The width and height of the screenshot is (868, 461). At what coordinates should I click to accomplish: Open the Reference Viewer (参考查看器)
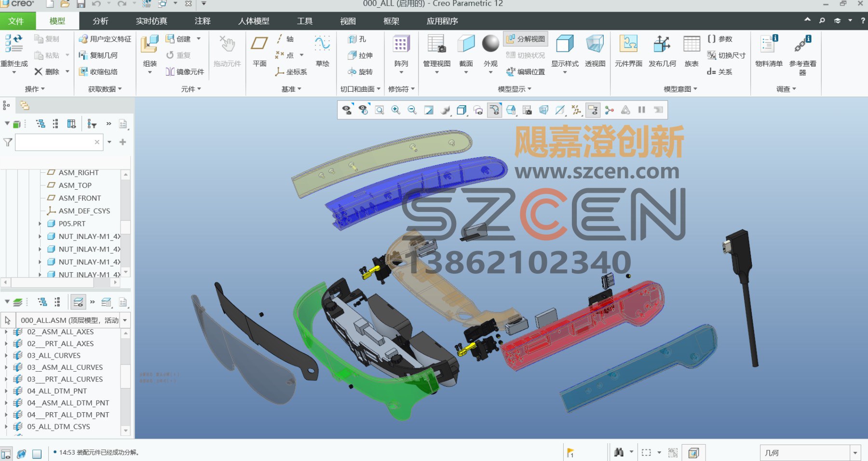pos(802,55)
